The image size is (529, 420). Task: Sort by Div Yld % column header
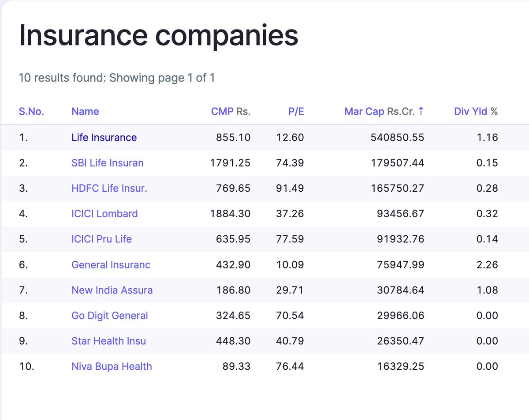(x=476, y=112)
